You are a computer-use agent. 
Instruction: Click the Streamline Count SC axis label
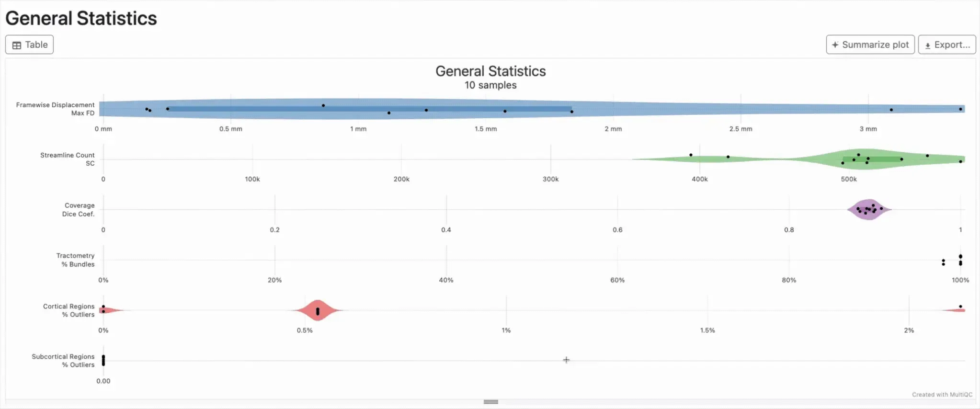point(67,159)
